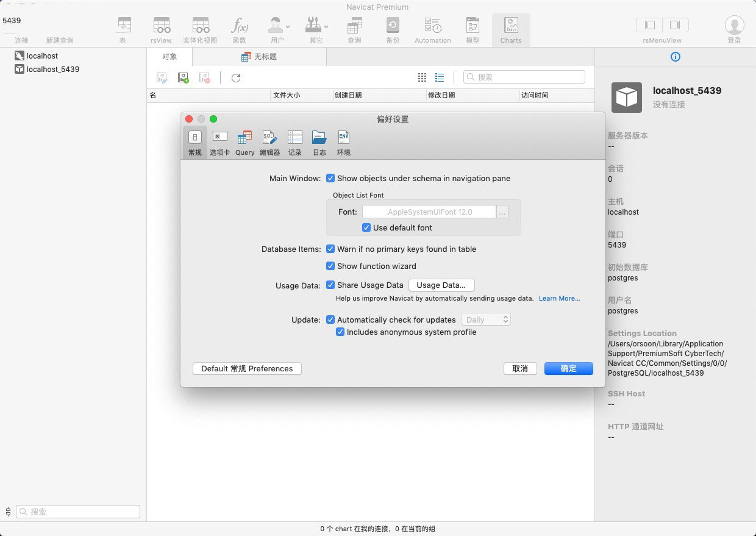Screen dimensions: 756x536
Task: Click the refresh icon in object toolbar
Action: [236, 77]
